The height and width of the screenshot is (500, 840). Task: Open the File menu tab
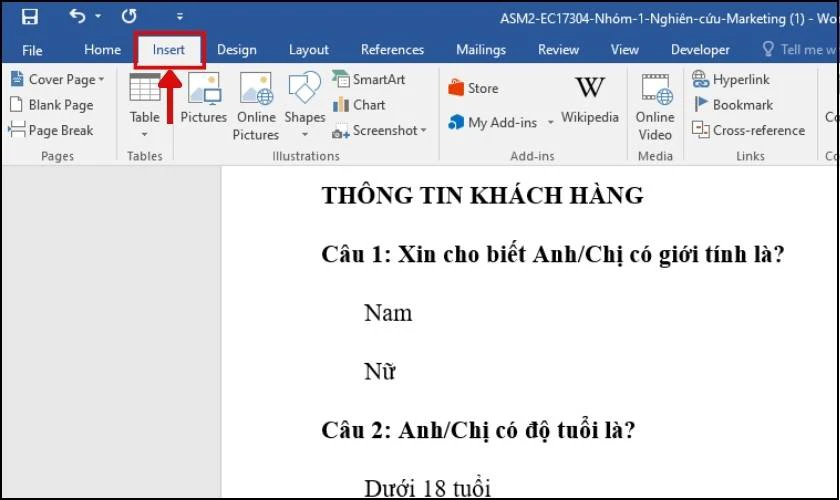coord(32,50)
